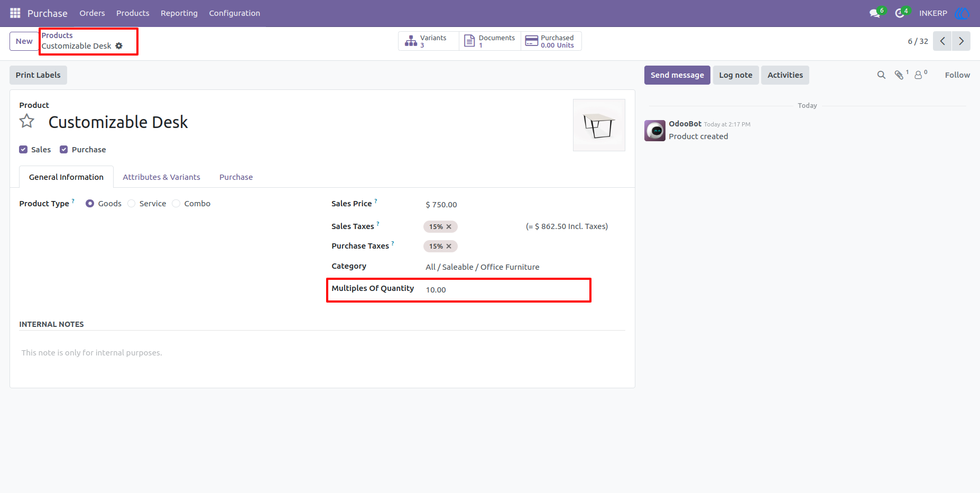The image size is (980, 493).
Task: Remove the 15% tag from Sales Taxes
Action: tap(449, 227)
